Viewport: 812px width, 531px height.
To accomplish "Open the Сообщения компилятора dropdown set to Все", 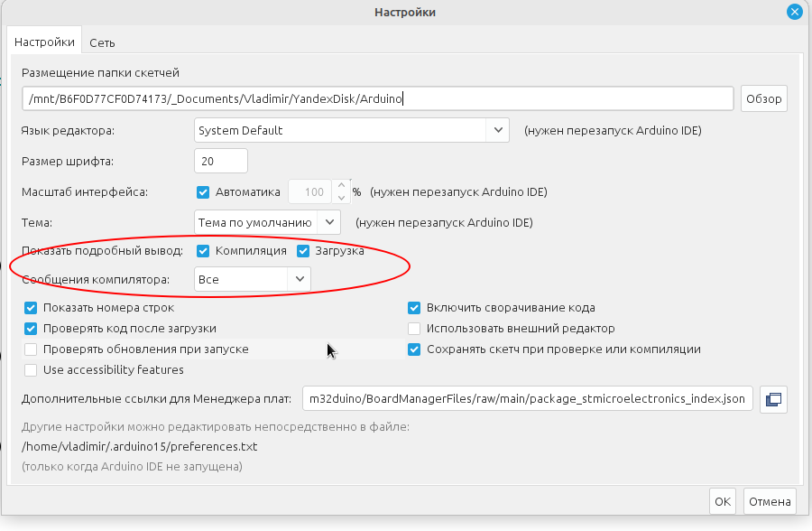I will coord(253,280).
